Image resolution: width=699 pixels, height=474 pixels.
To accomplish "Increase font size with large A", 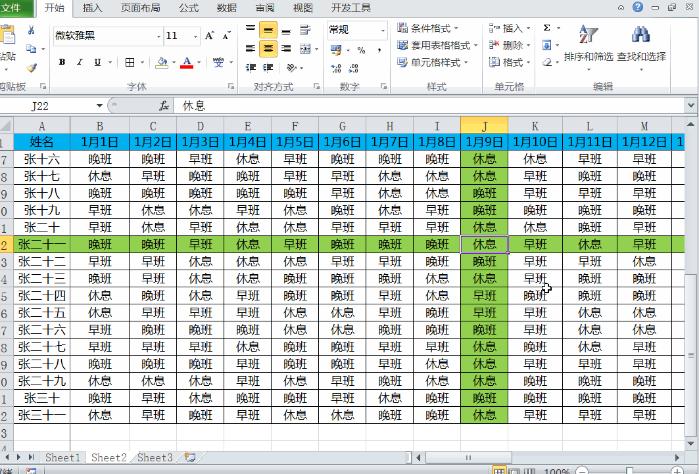I will [x=209, y=36].
